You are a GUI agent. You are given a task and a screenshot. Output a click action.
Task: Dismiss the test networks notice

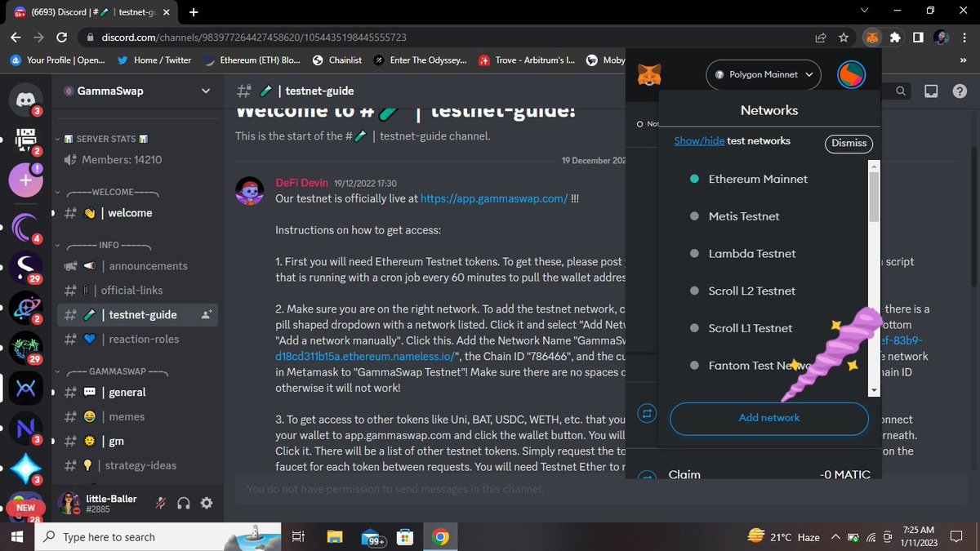click(x=849, y=144)
